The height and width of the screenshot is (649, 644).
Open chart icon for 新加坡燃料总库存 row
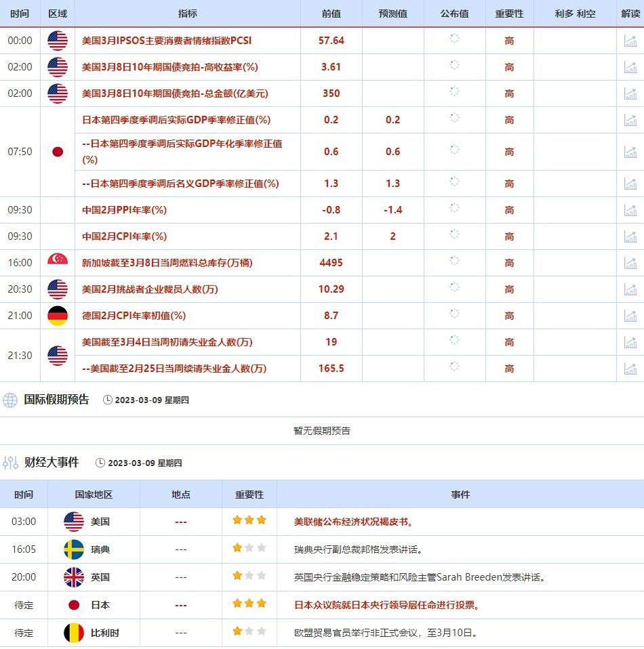point(630,263)
